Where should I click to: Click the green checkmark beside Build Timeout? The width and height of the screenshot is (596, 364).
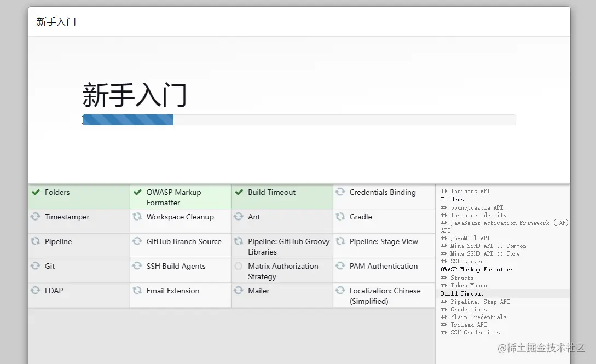239,192
